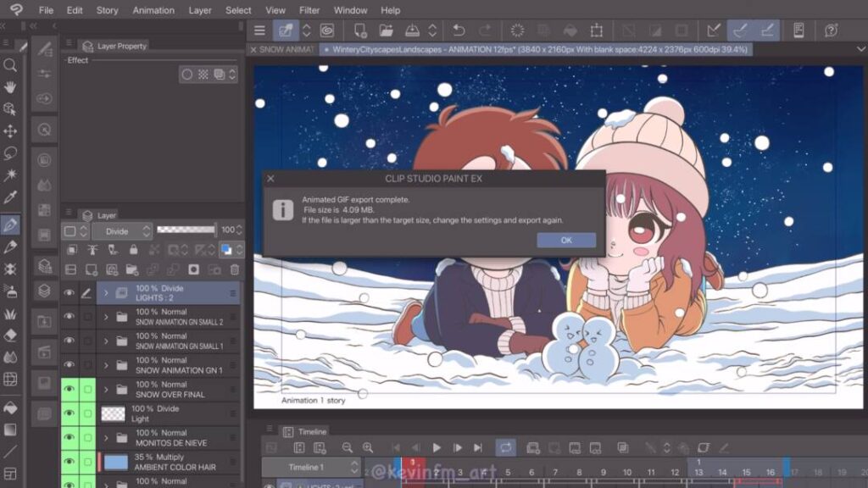
Task: Hide the LIGHTS : 2 layer
Action: [70, 292]
